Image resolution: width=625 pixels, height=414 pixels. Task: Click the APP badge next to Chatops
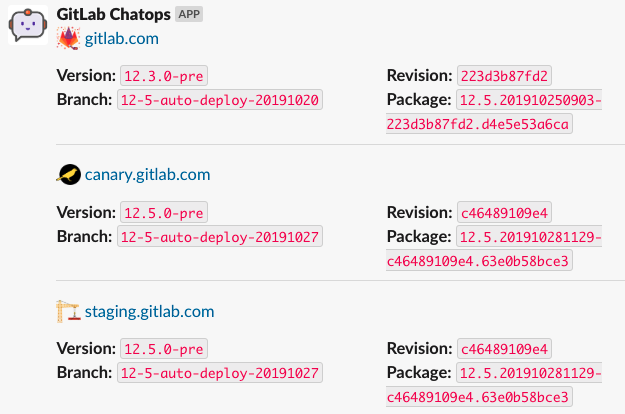click(x=189, y=14)
